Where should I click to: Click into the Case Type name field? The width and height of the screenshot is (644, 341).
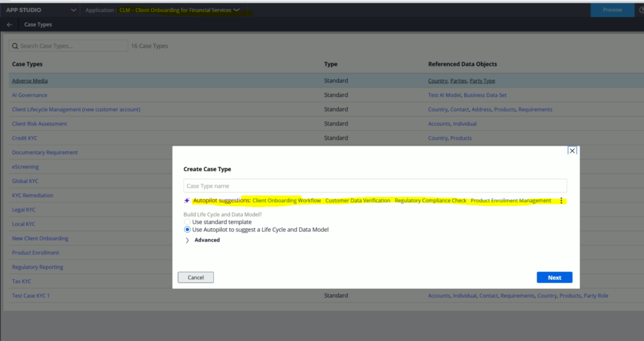(375, 186)
